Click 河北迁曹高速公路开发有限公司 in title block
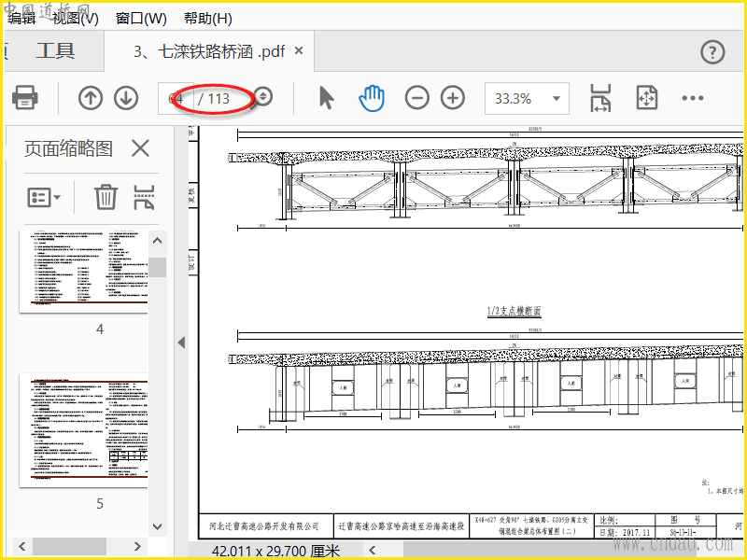747x560 pixels. pos(264,526)
